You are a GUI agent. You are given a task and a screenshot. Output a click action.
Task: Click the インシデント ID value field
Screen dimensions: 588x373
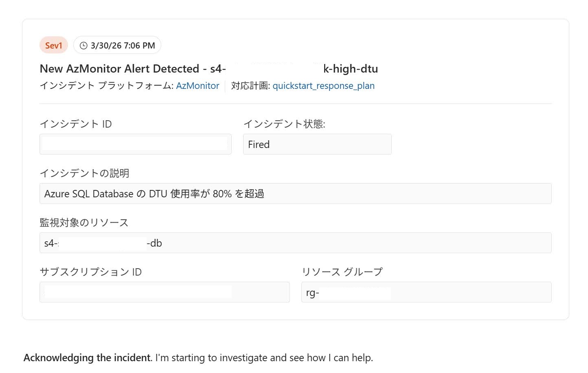coord(135,144)
